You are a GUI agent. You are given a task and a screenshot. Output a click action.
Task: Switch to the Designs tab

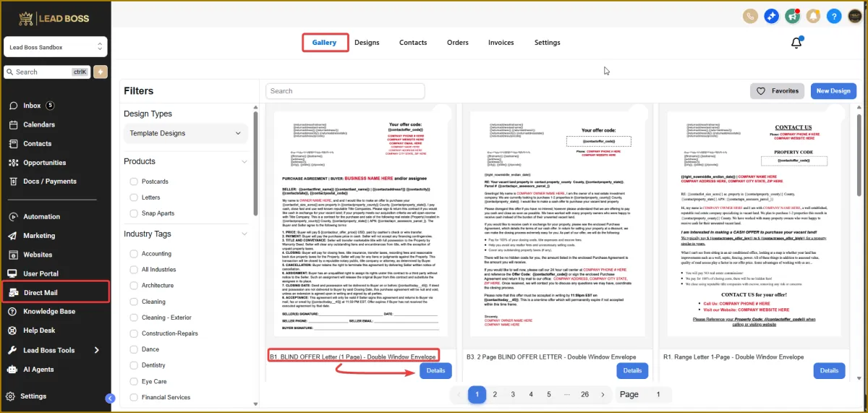(x=367, y=43)
